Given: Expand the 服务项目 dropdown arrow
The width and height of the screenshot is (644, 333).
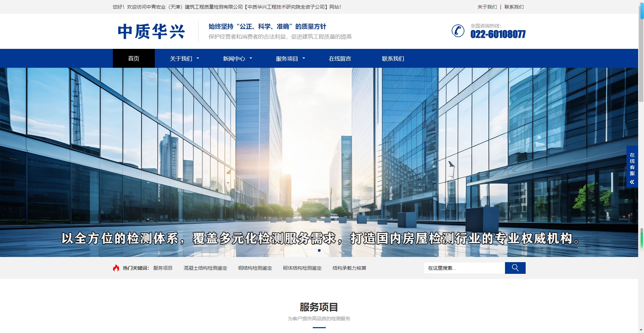Looking at the screenshot, I should click(x=304, y=58).
